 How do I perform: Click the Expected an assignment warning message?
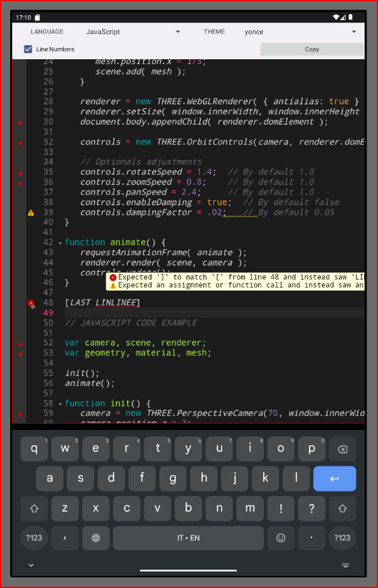(x=237, y=285)
